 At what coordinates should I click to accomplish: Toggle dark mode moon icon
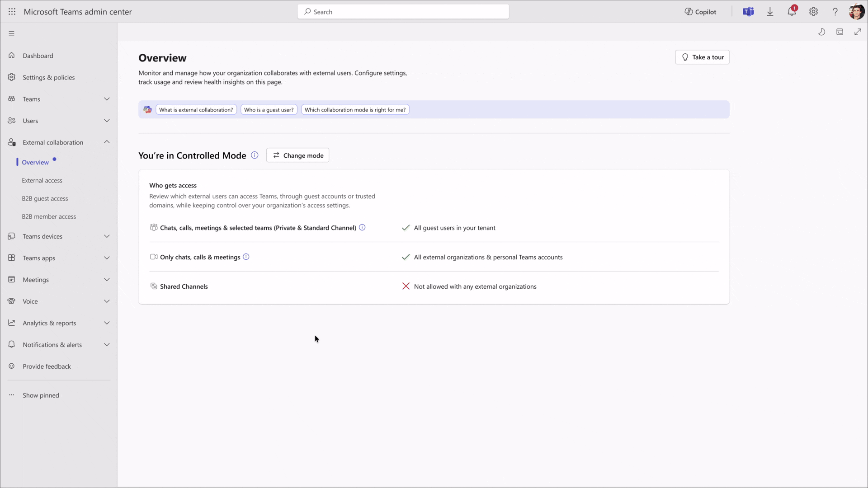point(822,32)
